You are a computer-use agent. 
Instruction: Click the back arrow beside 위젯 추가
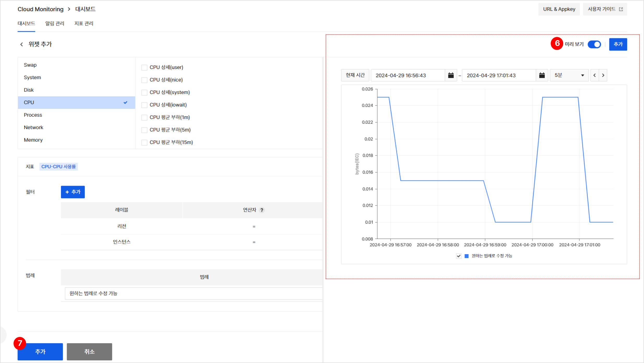(x=22, y=44)
